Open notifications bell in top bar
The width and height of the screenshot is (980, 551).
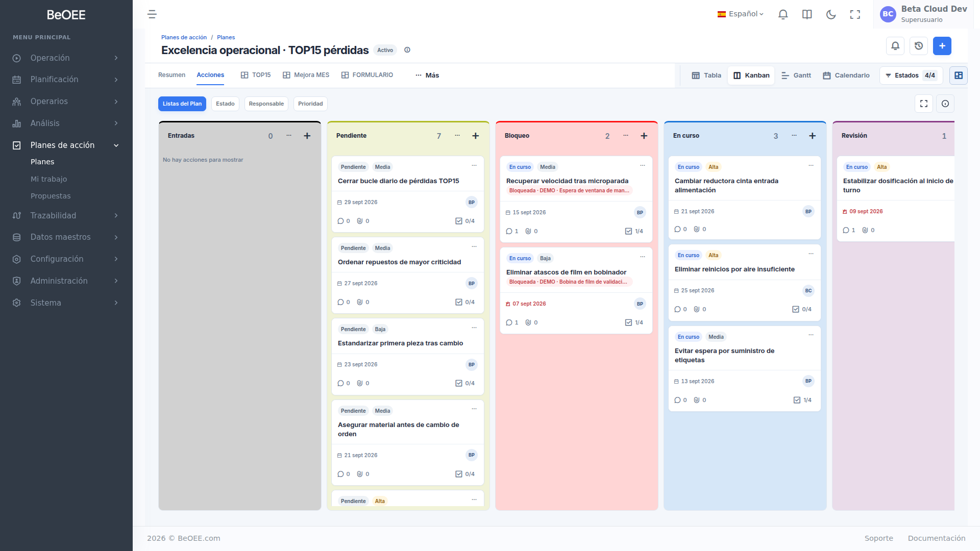coord(783,14)
